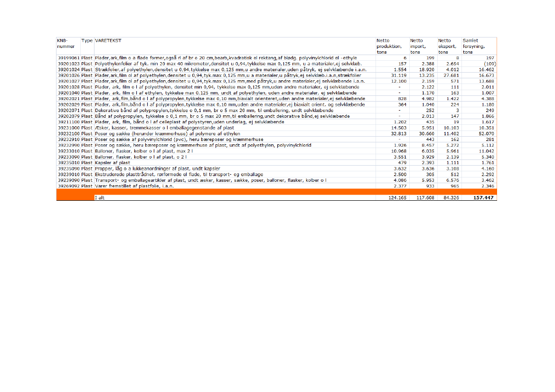
Task: Click KN8 code 39233090
Action: tap(69, 157)
